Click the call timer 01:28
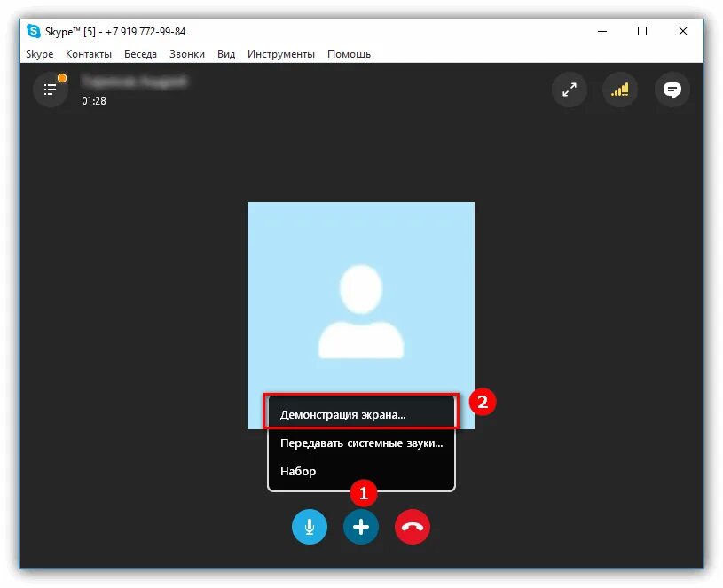 94,101
